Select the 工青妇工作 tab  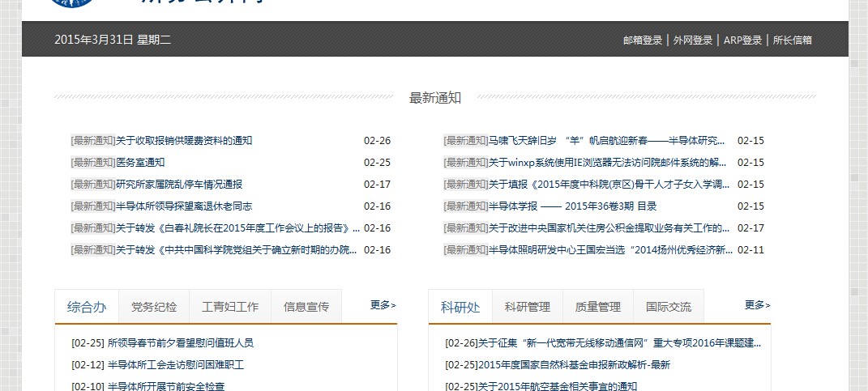[x=230, y=307]
